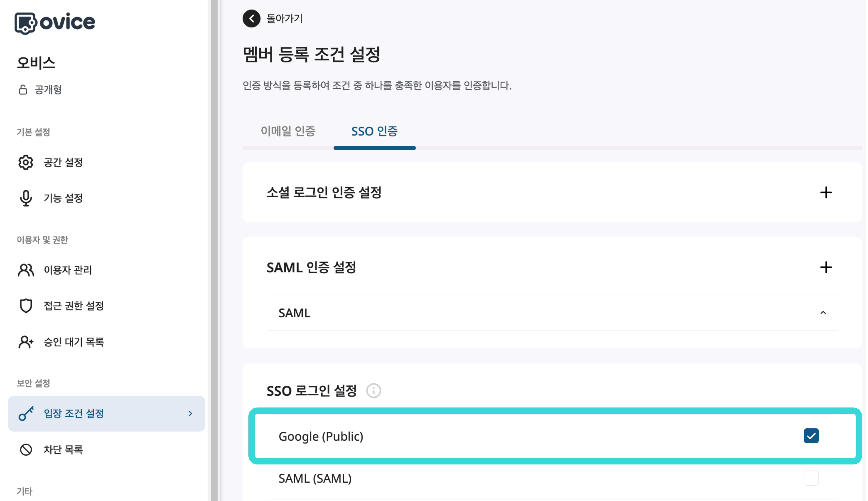Enable the SAML (SAML) checkbox
Screen dimensions: 868x501
[811, 478]
